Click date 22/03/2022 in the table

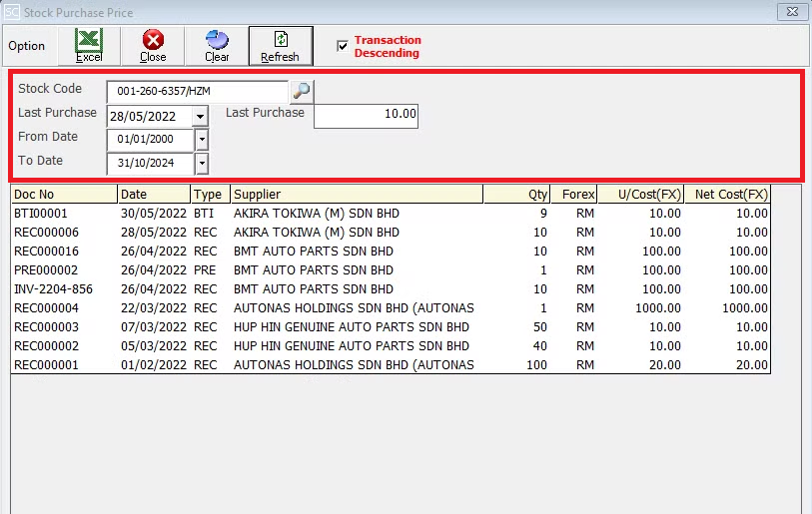[x=153, y=308]
